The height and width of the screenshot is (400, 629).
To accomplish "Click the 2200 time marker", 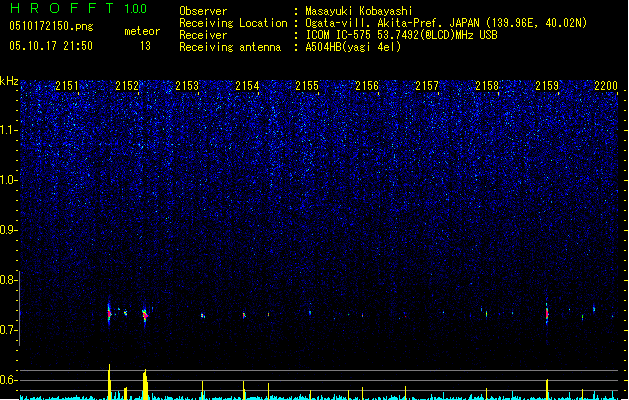I will [606, 85].
